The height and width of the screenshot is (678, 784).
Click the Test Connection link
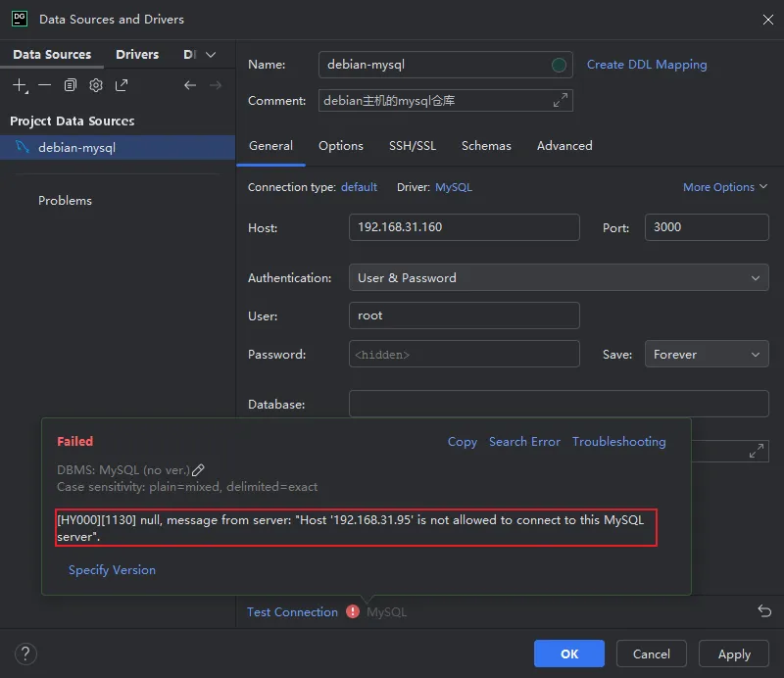pos(292,612)
